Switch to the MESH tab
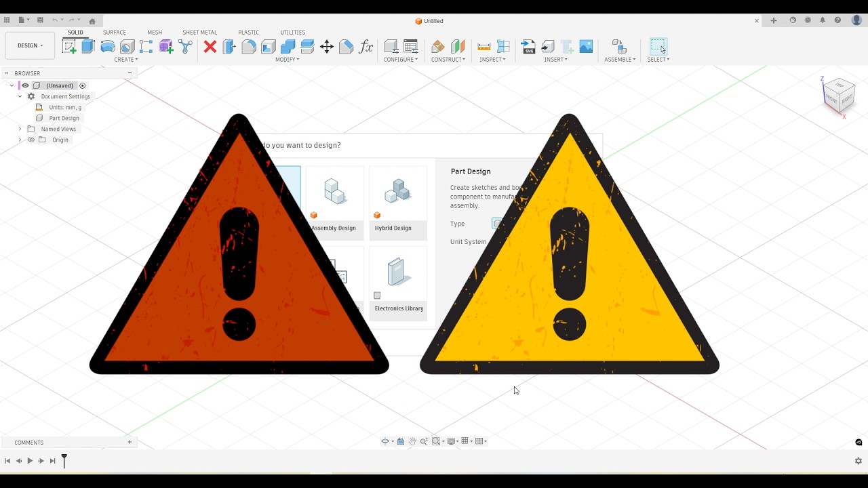The height and width of the screenshot is (488, 868). [x=155, y=33]
